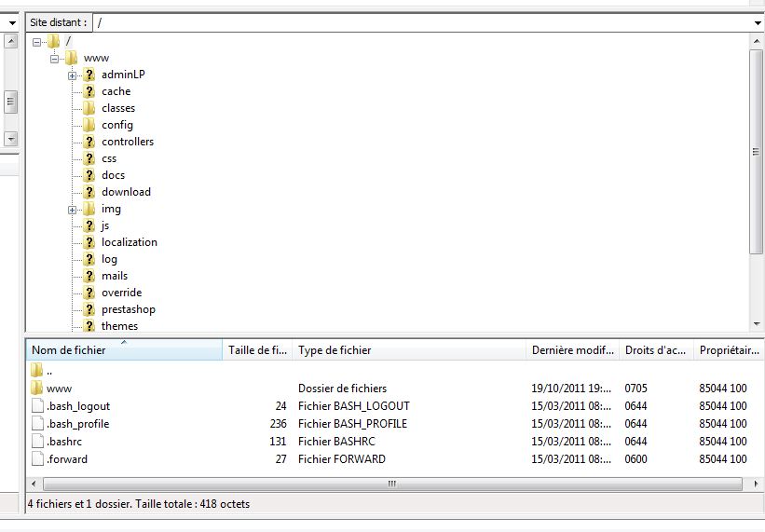Screen dimensions: 765x532
Task: Click the "Dossier de fichiers" type cell
Action: pos(343,389)
